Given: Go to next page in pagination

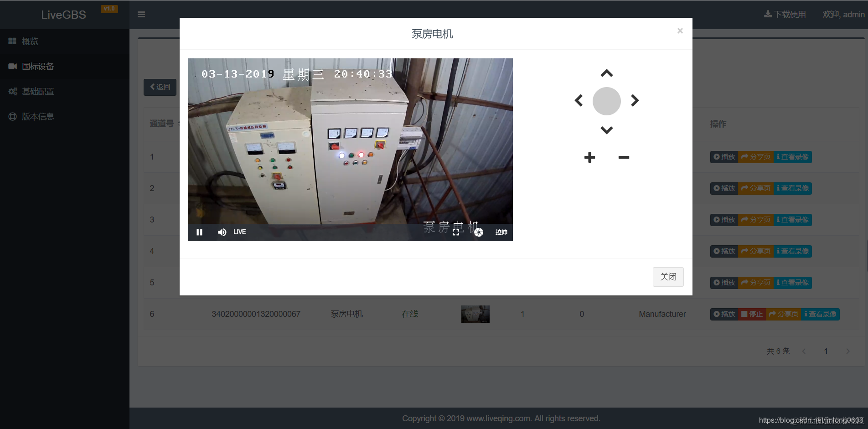Looking at the screenshot, I should pyautogui.click(x=847, y=351).
